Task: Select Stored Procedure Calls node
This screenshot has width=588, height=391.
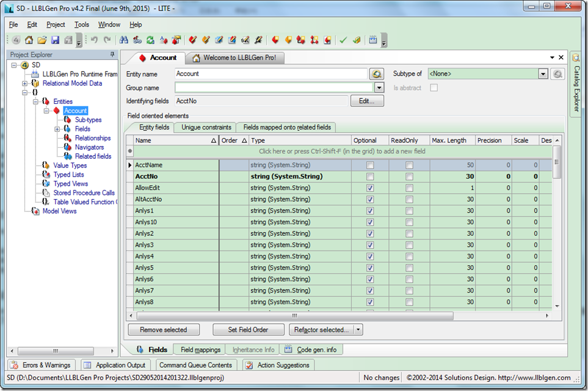Action: (84, 193)
